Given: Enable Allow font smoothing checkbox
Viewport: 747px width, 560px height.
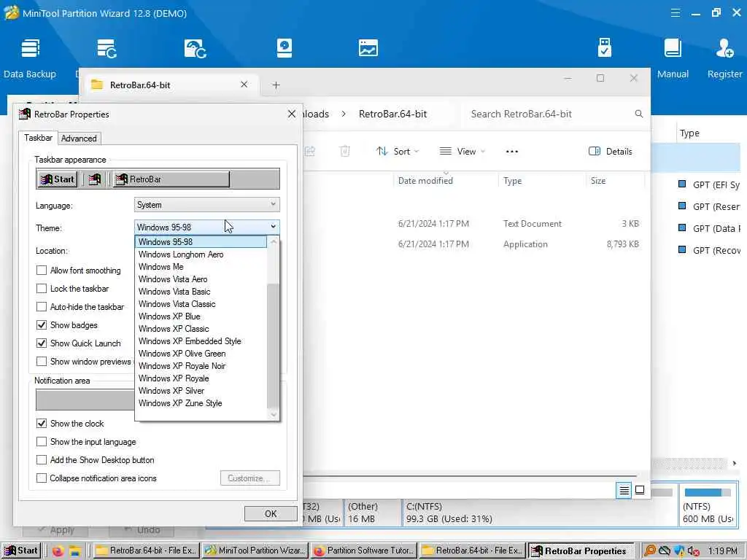Looking at the screenshot, I should coord(42,271).
